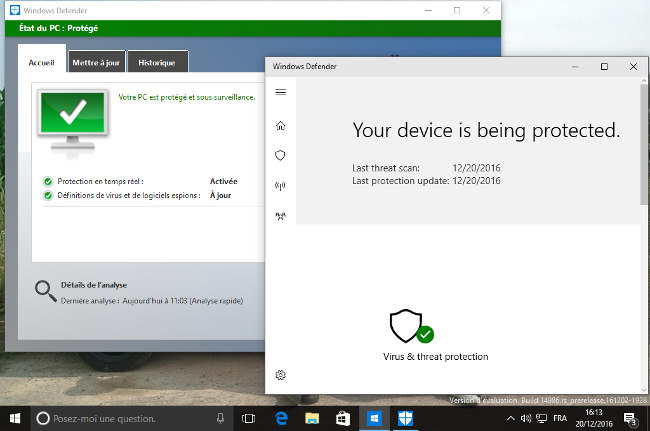Click Your device is being protected heading
The image size is (650, 431).
[486, 131]
